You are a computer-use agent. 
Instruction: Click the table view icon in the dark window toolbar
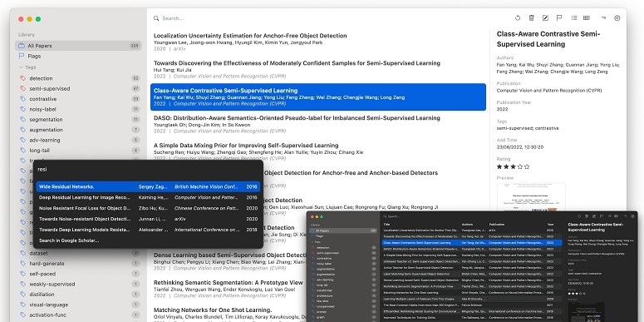pos(616,216)
